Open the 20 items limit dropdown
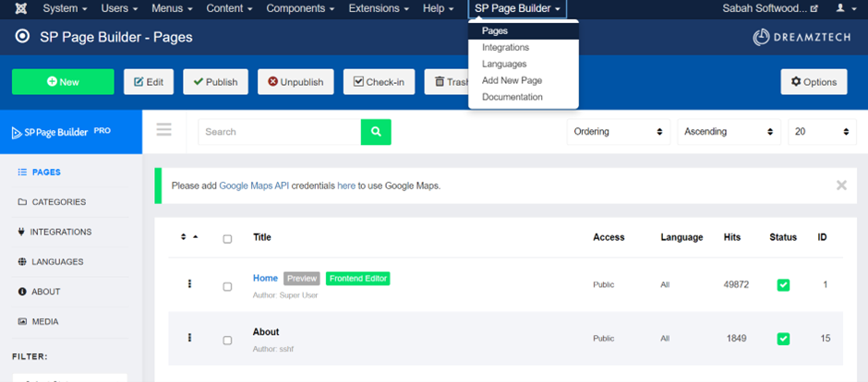Viewport: 868px width, 382px height. click(x=822, y=132)
